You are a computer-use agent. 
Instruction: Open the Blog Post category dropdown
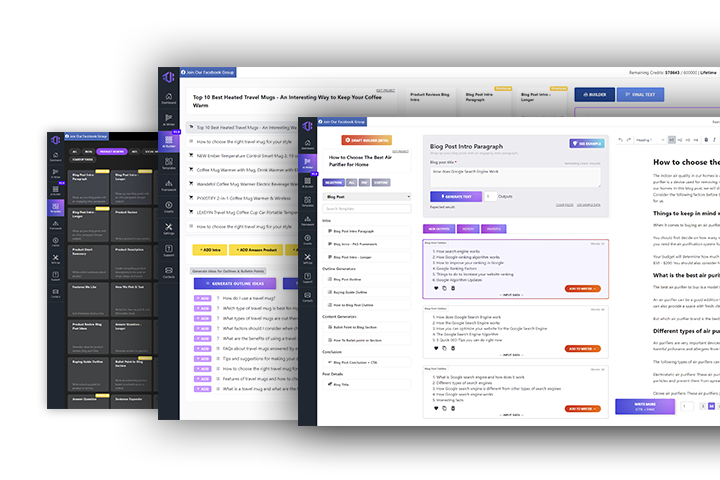pyautogui.click(x=367, y=197)
